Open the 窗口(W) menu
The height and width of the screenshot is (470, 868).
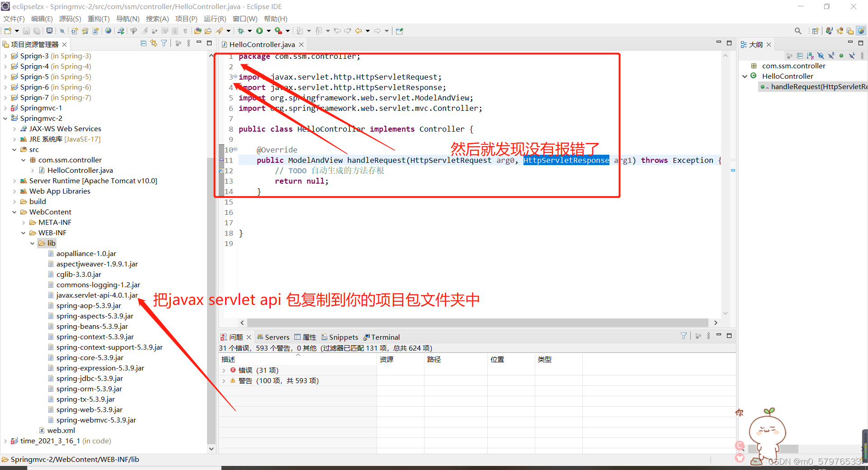[x=245, y=19]
